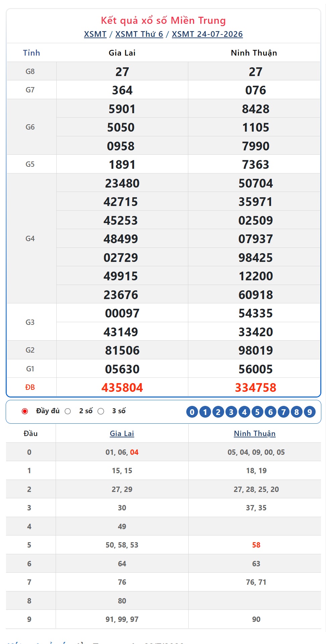Select digit 4 filter circle

pos(244,412)
